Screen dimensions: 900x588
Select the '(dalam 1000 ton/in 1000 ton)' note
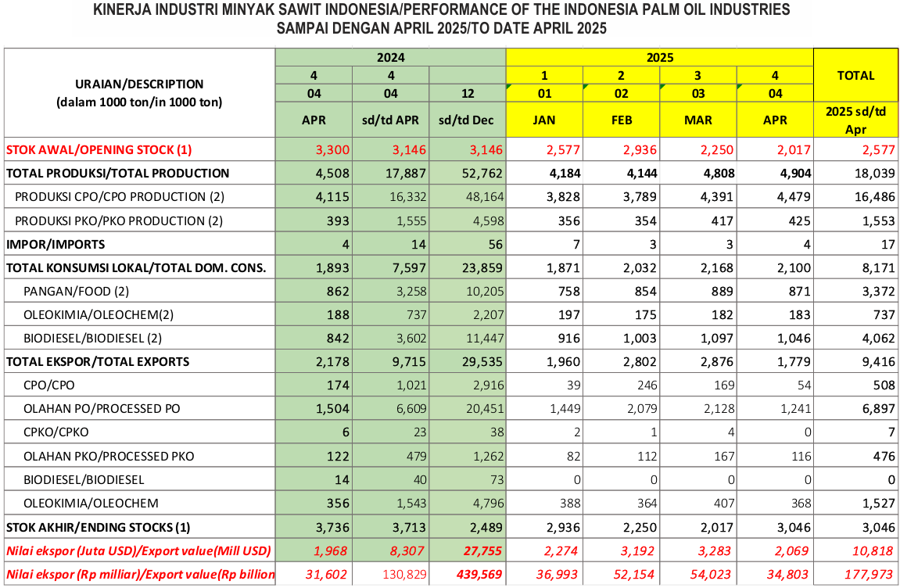coord(139,102)
